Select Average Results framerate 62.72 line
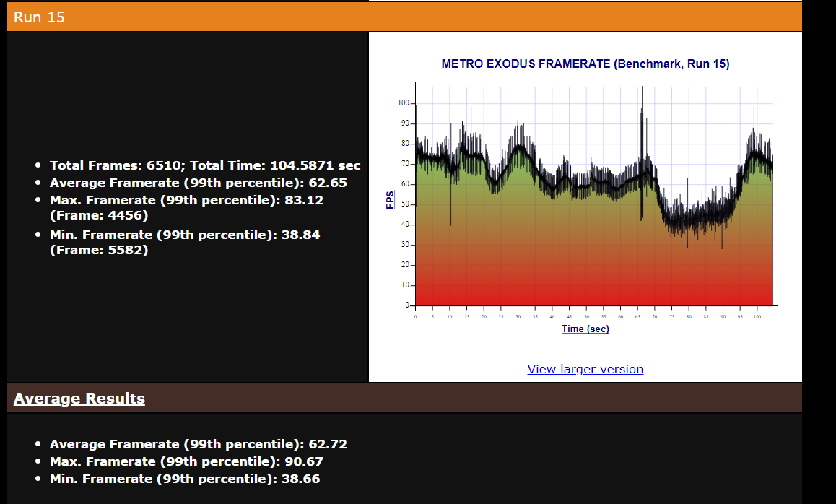 [x=199, y=444]
